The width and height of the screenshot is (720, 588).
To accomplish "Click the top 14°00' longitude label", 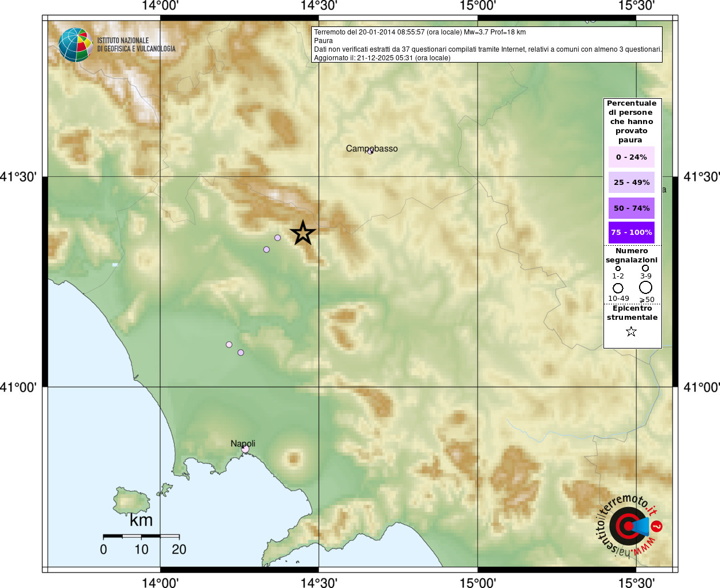I will tap(160, 6).
